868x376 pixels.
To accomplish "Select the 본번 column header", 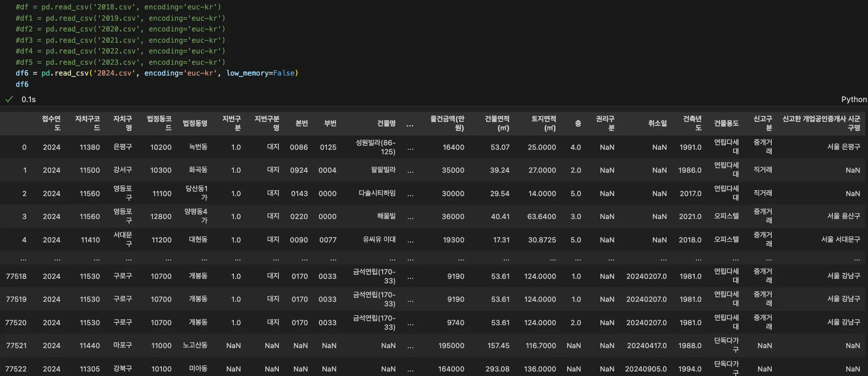I will 302,123.
